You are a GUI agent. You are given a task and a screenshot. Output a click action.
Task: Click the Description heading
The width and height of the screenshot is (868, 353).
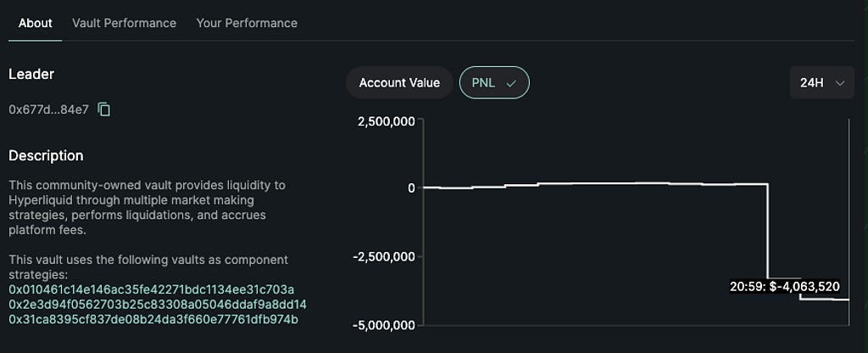coord(46,155)
